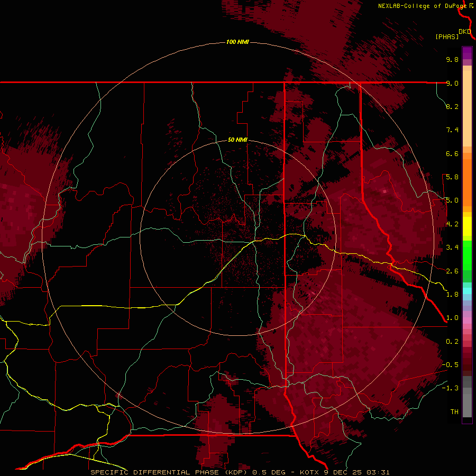Click the 0.2 scale value
Image resolution: width=476 pixels, height=476 pixels.
point(452,342)
